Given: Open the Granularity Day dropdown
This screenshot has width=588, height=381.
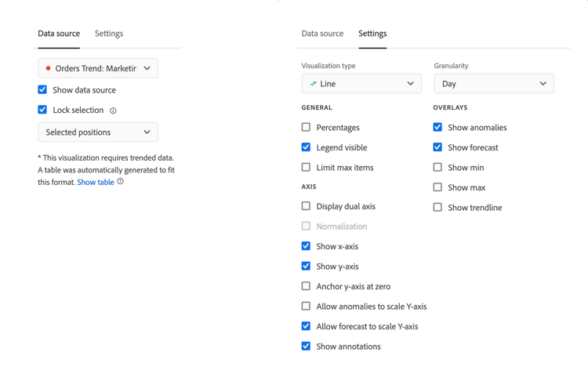Looking at the screenshot, I should point(493,84).
